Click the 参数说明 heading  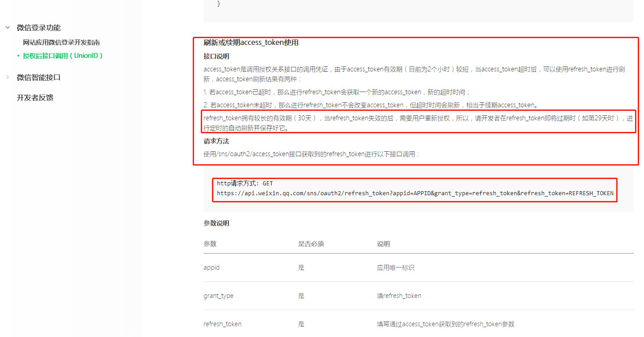[x=216, y=223]
